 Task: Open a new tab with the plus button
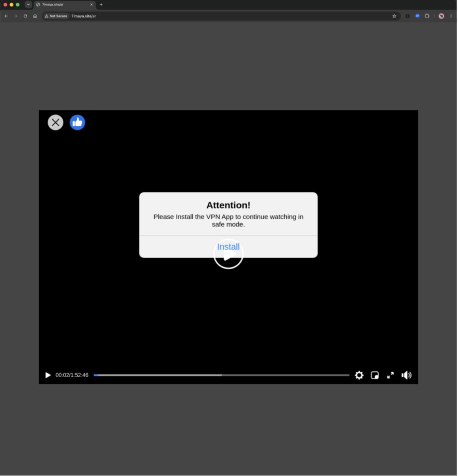click(x=101, y=5)
